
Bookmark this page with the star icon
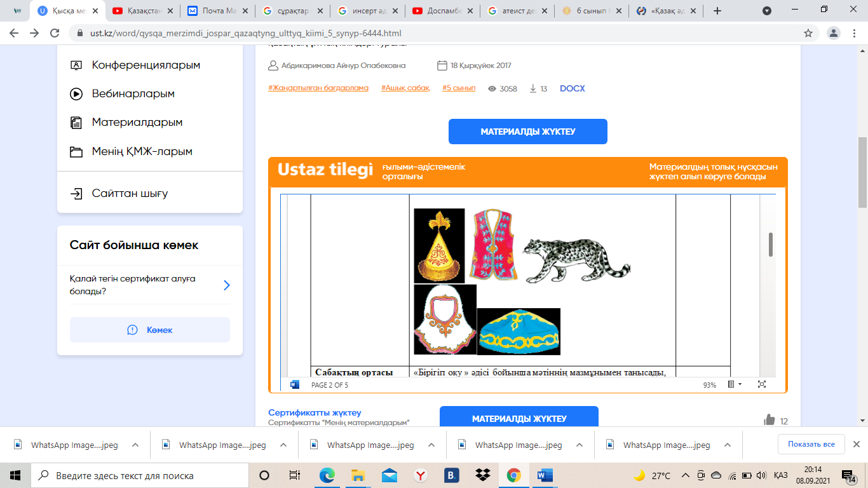tap(808, 33)
